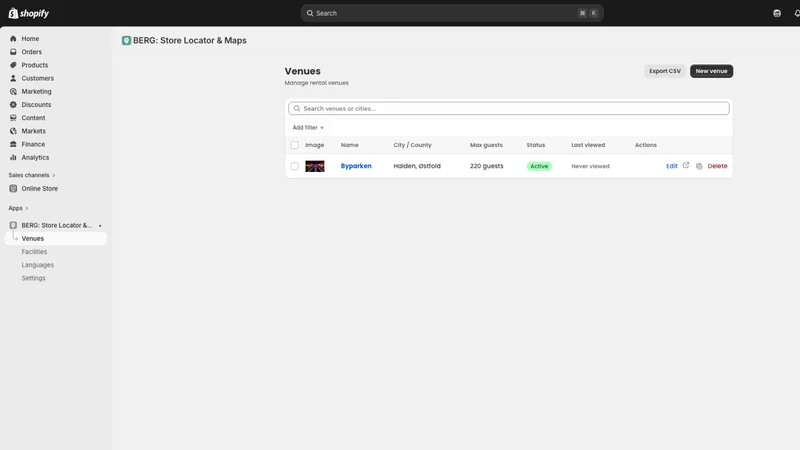This screenshot has height=450, width=800.
Task: Click the Home icon in the sidebar
Action: click(13, 39)
